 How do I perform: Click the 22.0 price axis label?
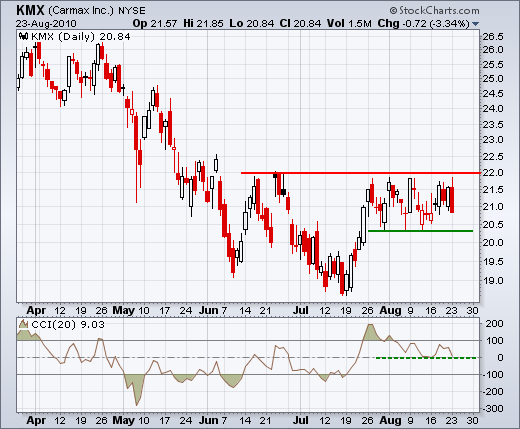point(493,173)
